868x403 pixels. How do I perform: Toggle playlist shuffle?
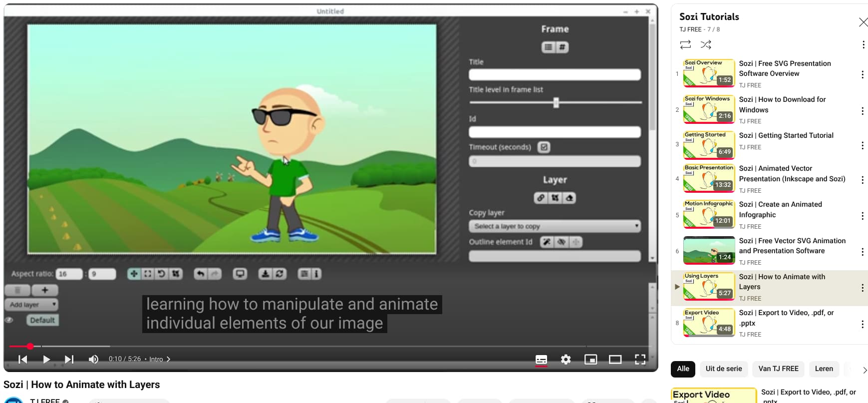point(706,44)
